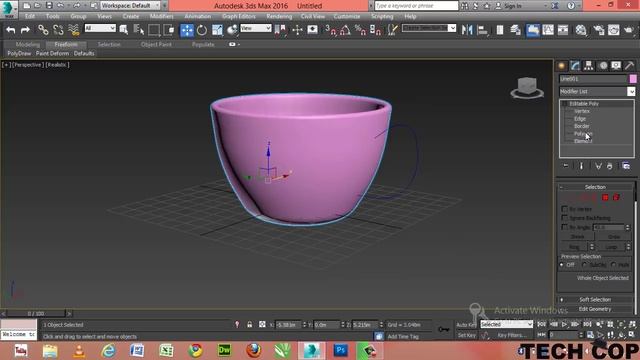640x360 pixels.
Task: Activate the Select and Link tool
Action: 43,30
